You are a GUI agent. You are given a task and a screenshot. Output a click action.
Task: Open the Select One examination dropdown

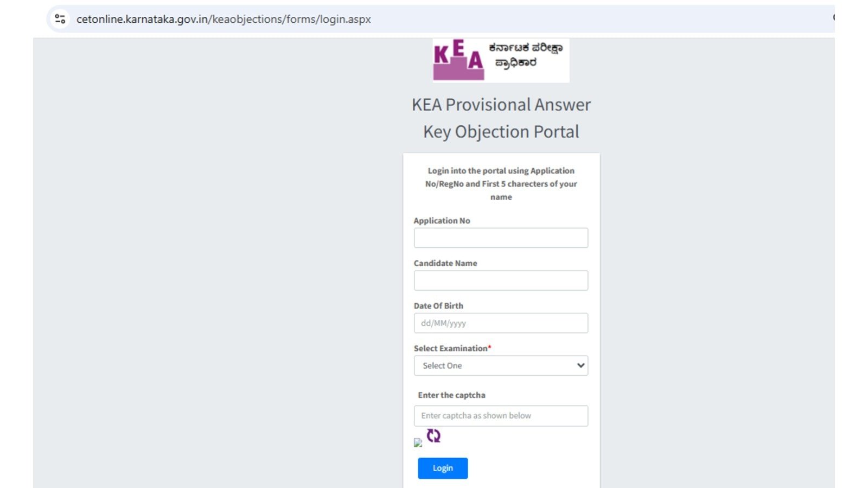tap(500, 365)
